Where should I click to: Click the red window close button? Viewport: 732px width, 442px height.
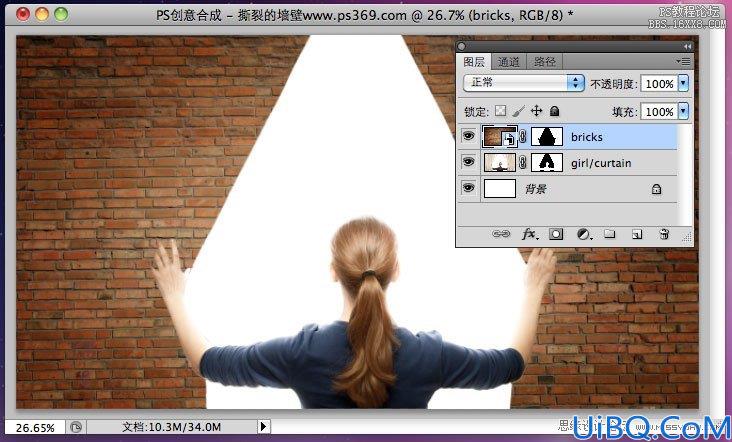click(x=22, y=14)
